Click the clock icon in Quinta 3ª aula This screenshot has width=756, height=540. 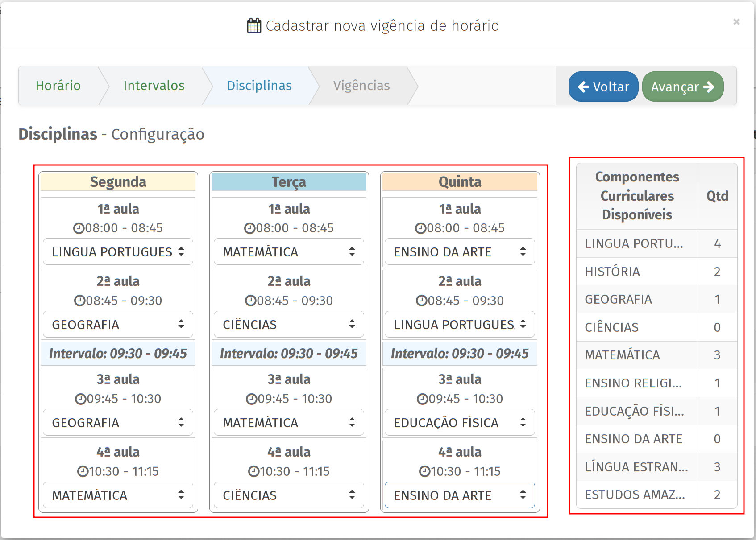(x=422, y=399)
